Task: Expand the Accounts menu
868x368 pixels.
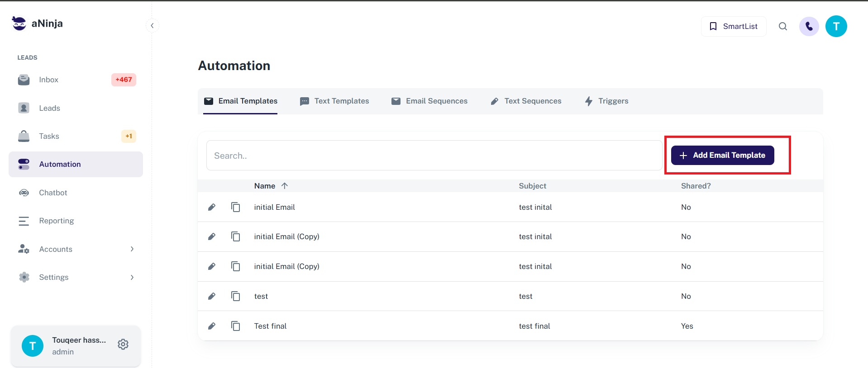Action: pos(132,249)
